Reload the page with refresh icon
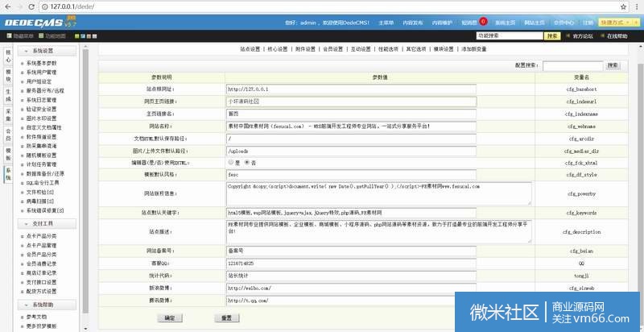This screenshot has height=332, width=644. (31, 7)
